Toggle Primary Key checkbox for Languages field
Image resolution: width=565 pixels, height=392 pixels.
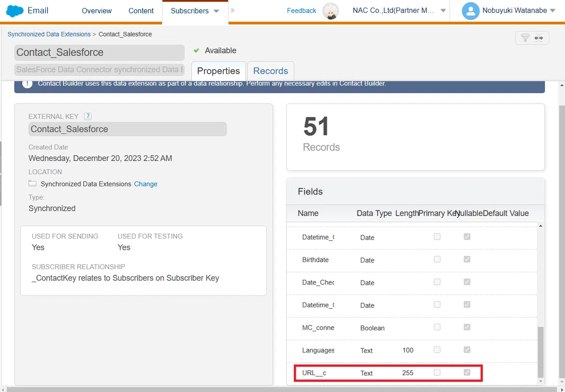pos(437,350)
